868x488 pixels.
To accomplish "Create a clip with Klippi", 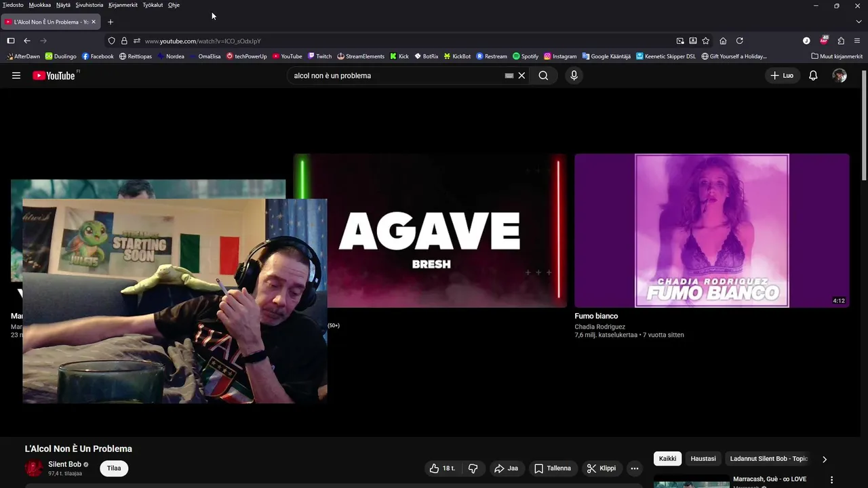I will point(601,468).
